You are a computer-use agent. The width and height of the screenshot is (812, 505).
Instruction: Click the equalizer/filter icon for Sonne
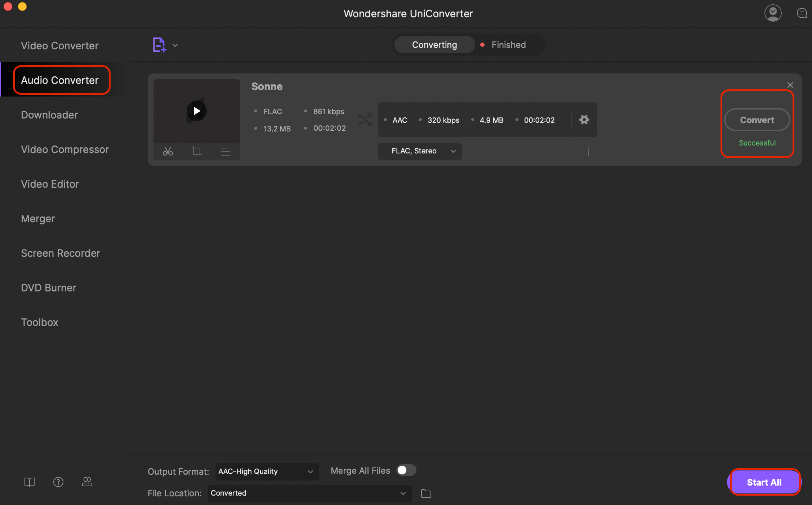(x=224, y=151)
